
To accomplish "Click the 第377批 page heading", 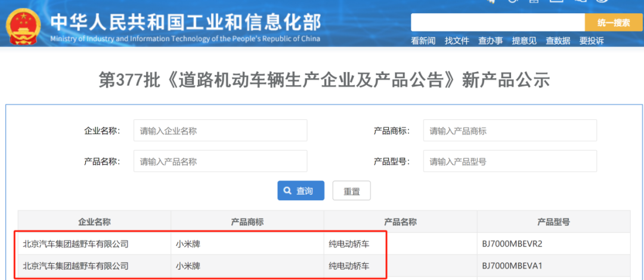I will 324,80.
